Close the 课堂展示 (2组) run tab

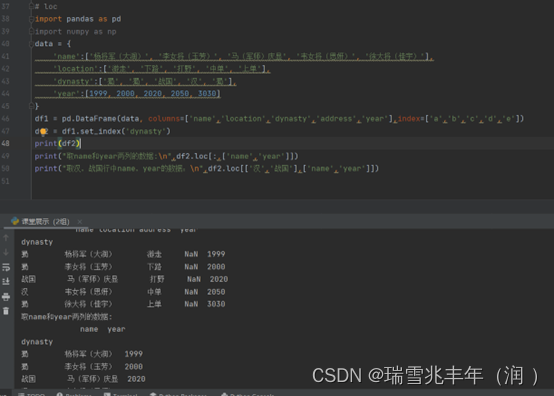79,221
